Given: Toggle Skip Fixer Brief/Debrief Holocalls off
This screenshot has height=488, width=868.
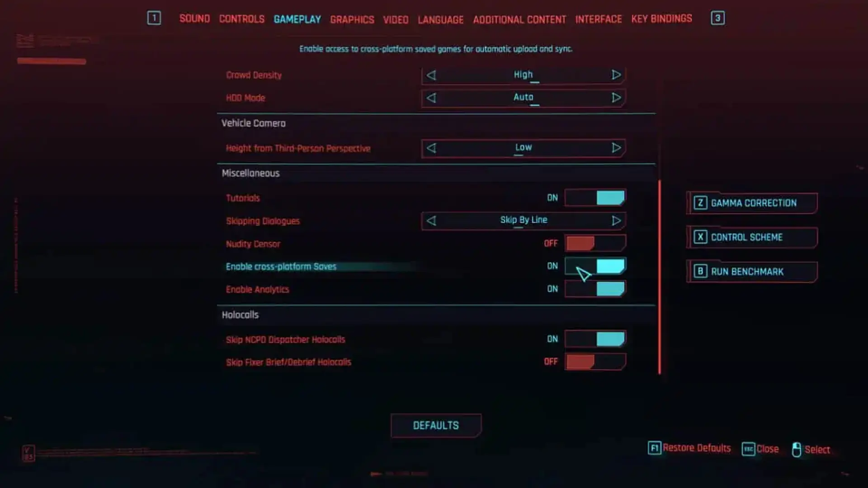Looking at the screenshot, I should (594, 361).
